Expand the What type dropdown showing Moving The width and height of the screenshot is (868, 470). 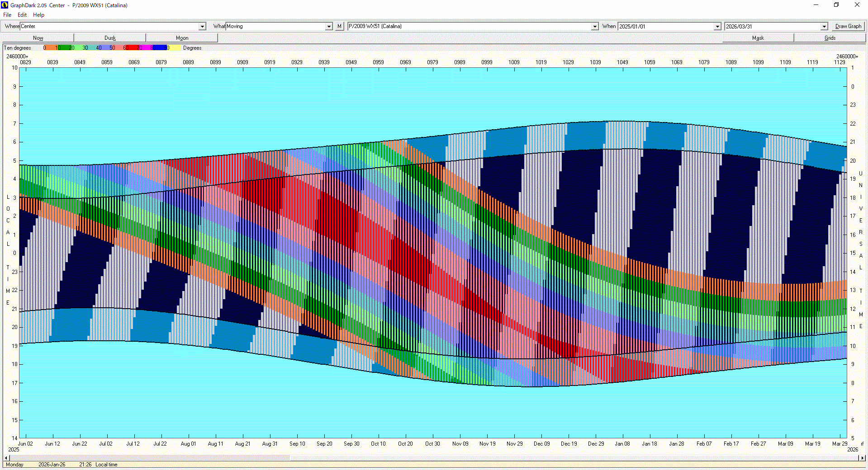(329, 27)
